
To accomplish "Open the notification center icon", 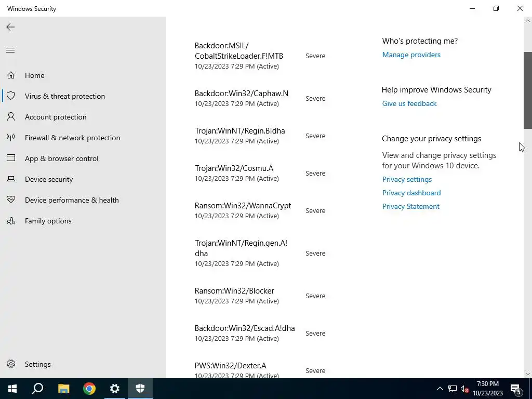I will tap(516, 389).
